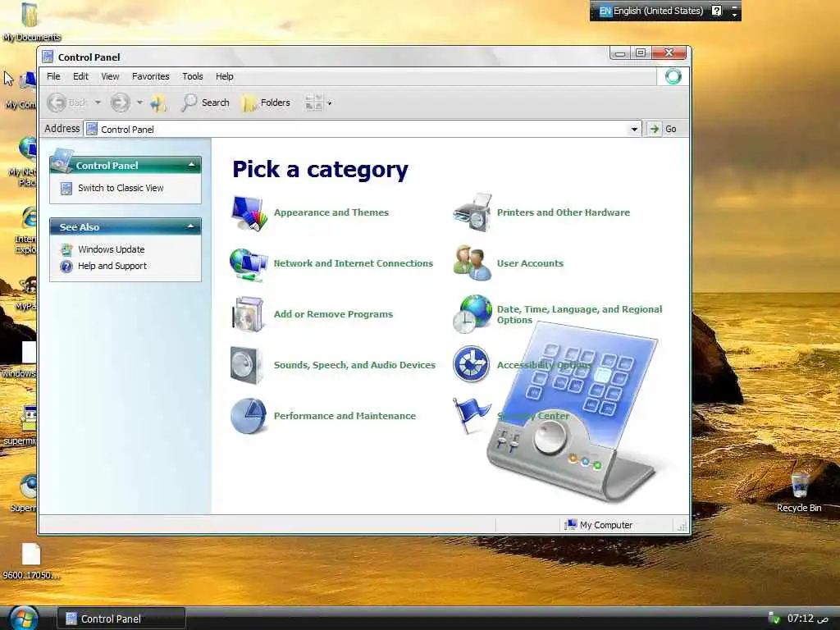Image resolution: width=840 pixels, height=630 pixels.
Task: Click the language bar help icon
Action: (717, 11)
